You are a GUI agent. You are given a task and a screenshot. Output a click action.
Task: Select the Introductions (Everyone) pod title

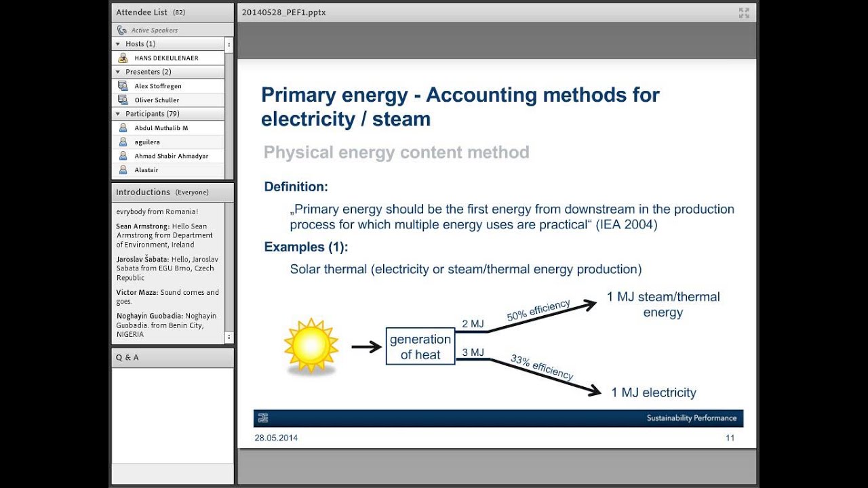coord(162,192)
